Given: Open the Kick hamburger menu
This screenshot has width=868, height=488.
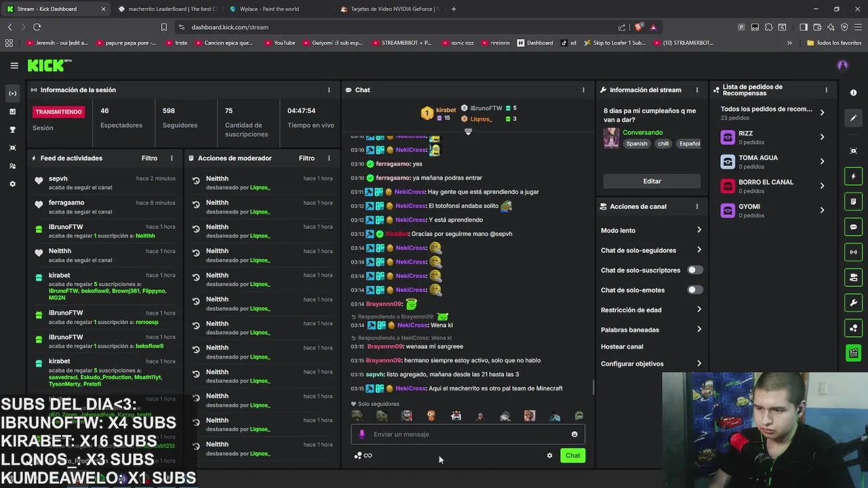Looking at the screenshot, I should tap(14, 65).
